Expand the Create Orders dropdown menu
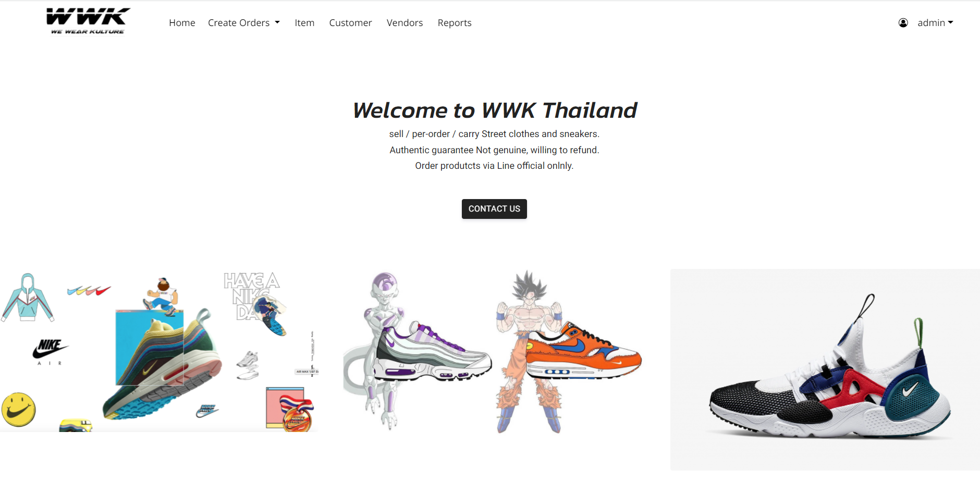The image size is (980, 481). coord(244,23)
